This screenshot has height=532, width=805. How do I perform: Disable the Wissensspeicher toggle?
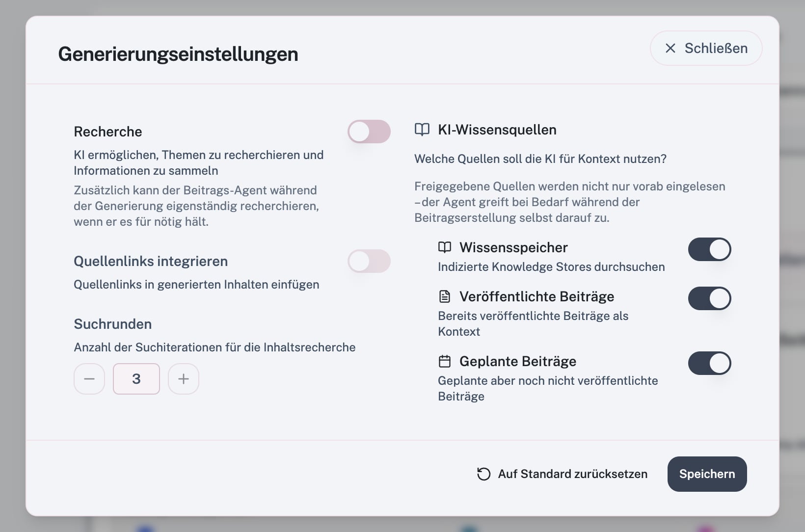(x=710, y=249)
